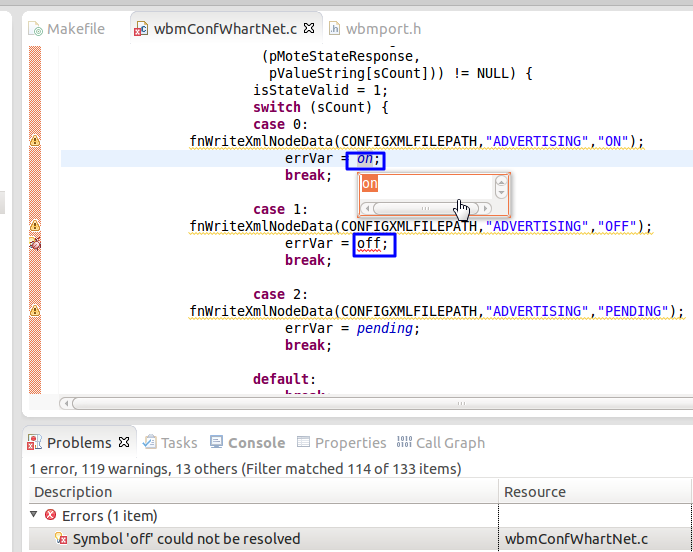Click 'pMoteStateResponse' in the code

coord(341,57)
